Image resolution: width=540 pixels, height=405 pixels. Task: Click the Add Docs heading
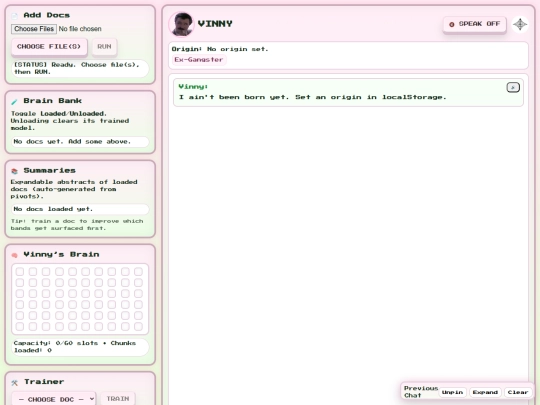point(46,15)
